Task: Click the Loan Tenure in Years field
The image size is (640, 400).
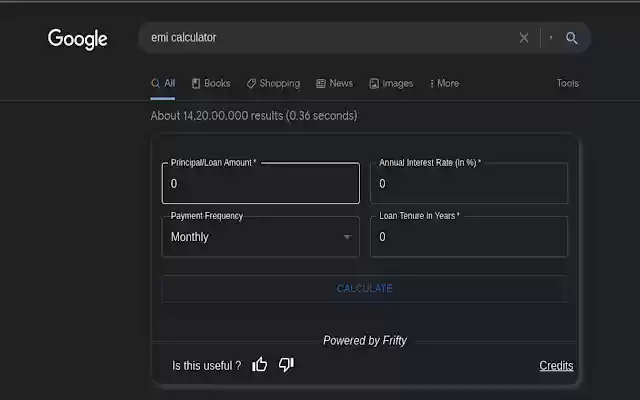Action: point(469,237)
